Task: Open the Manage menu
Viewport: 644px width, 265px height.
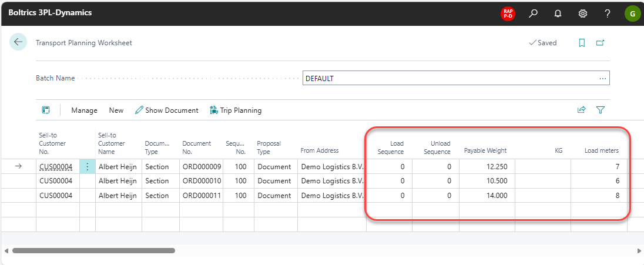Action: tap(84, 110)
